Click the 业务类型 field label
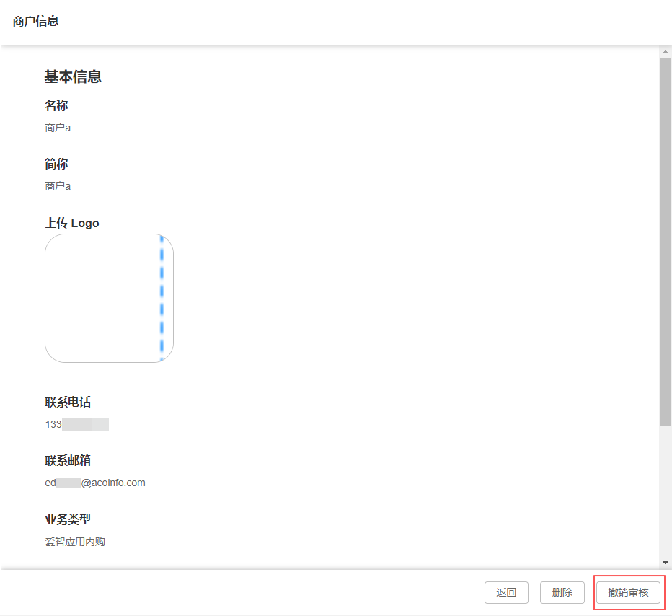This screenshot has height=616, width=672. (x=66, y=519)
